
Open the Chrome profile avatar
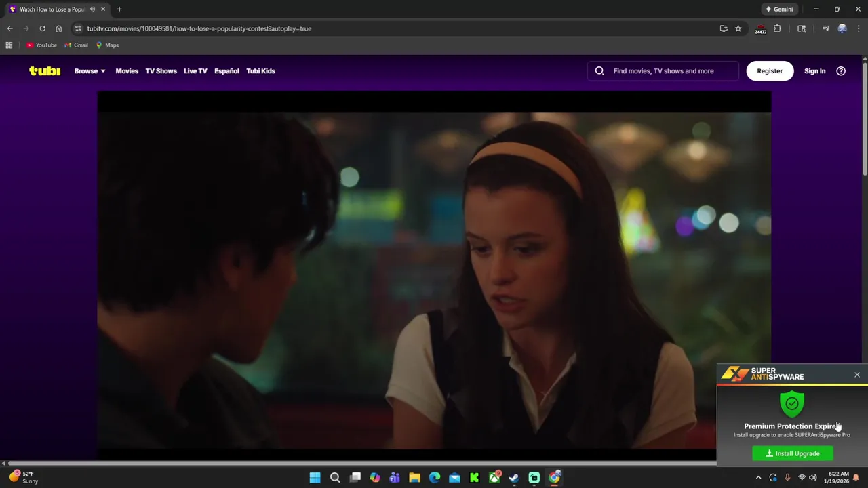pyautogui.click(x=842, y=28)
